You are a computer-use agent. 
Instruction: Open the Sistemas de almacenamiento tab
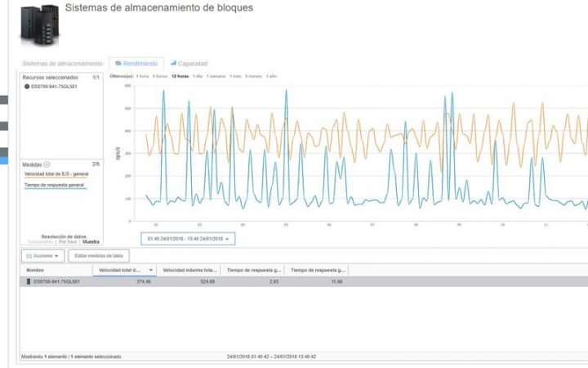(x=62, y=64)
